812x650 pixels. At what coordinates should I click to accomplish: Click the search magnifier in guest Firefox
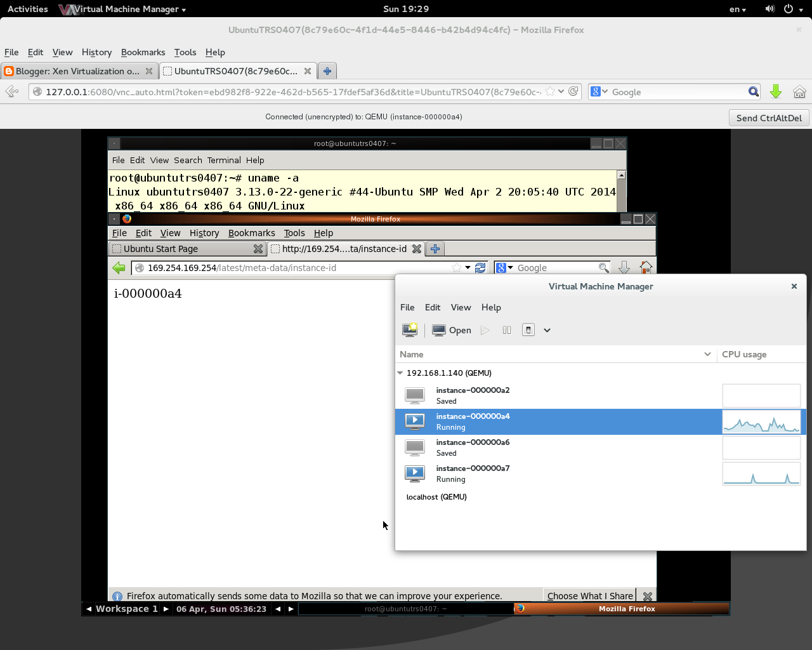click(x=604, y=268)
